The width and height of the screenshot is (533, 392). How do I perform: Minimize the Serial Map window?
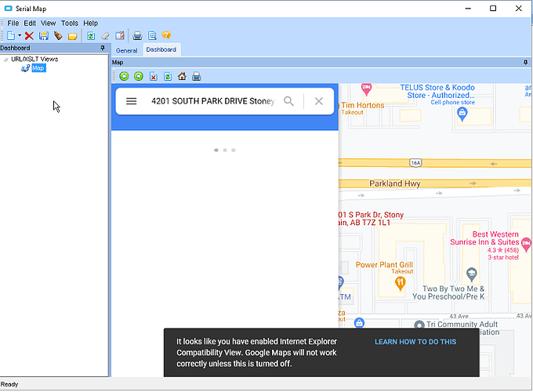click(468, 9)
